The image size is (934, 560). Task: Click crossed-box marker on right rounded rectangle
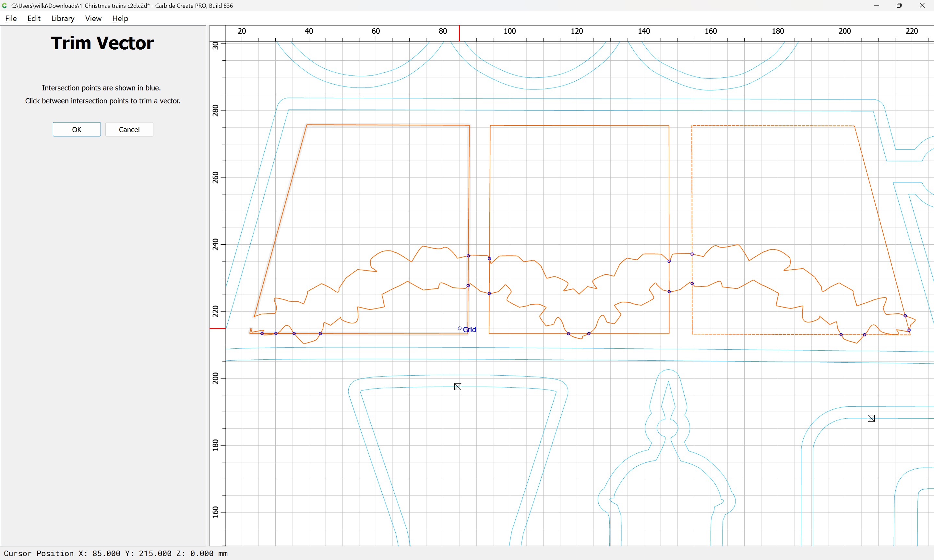coord(871,418)
